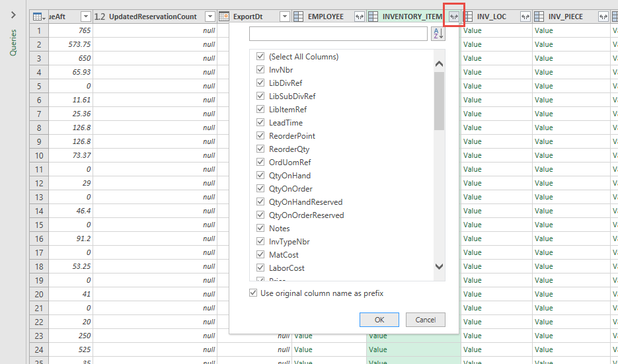Open the ExportDt column filter dropdown
The image size is (618, 364).
click(x=284, y=17)
